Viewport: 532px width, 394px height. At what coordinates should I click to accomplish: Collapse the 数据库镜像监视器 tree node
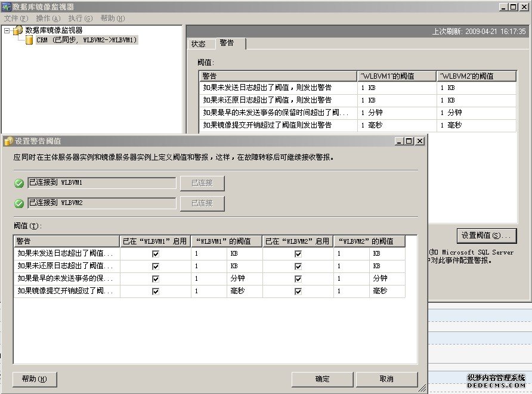point(7,30)
